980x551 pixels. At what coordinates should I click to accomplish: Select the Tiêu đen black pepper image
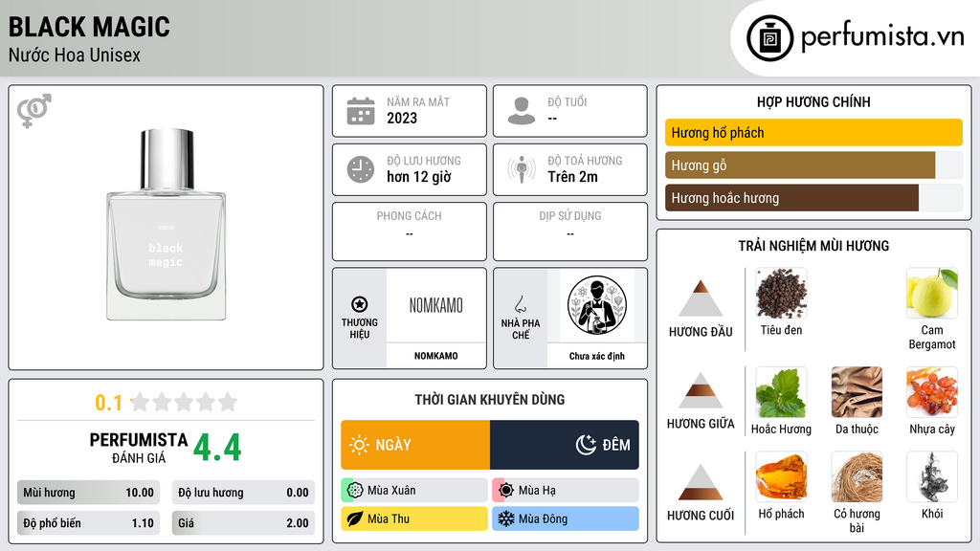point(781,294)
